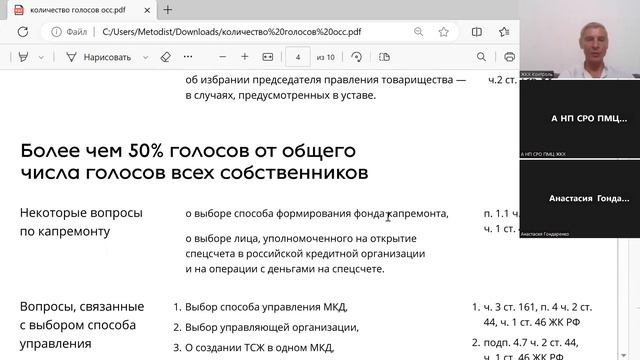
Task: Click text О создании ТСЖ в одном МКД
Action: pyautogui.click(x=260, y=348)
